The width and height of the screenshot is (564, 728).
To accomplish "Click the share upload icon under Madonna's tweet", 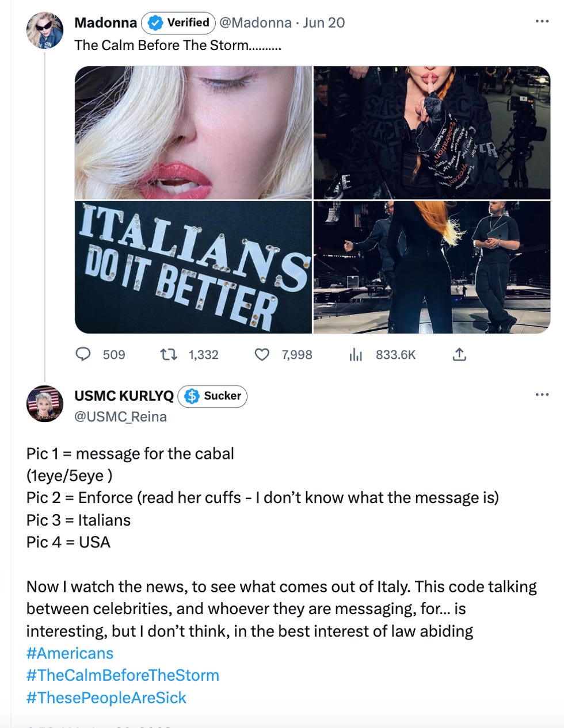I will (458, 355).
